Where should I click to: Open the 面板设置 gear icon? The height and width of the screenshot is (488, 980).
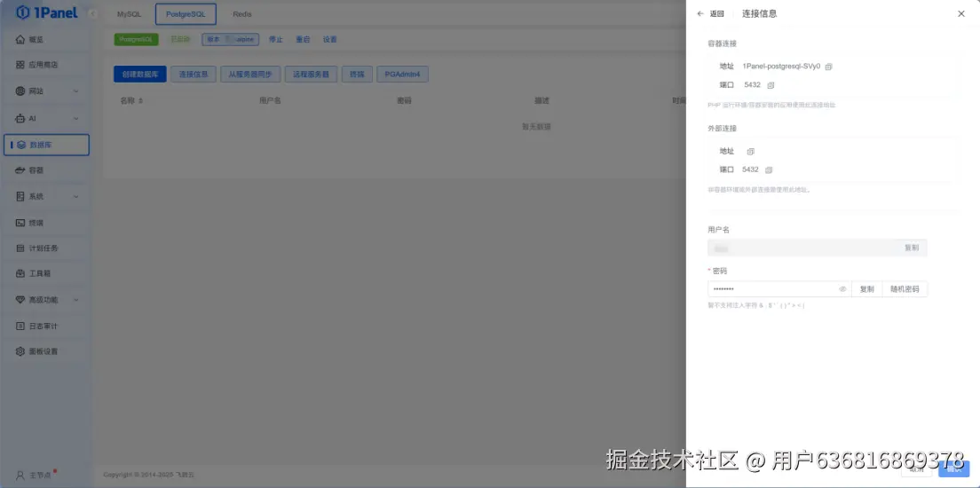20,351
